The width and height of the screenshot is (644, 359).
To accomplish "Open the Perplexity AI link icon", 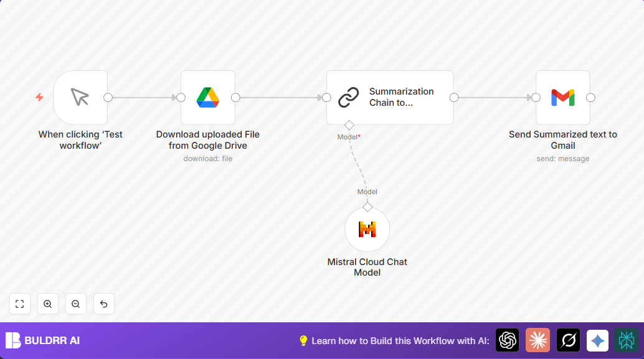I will pyautogui.click(x=627, y=340).
